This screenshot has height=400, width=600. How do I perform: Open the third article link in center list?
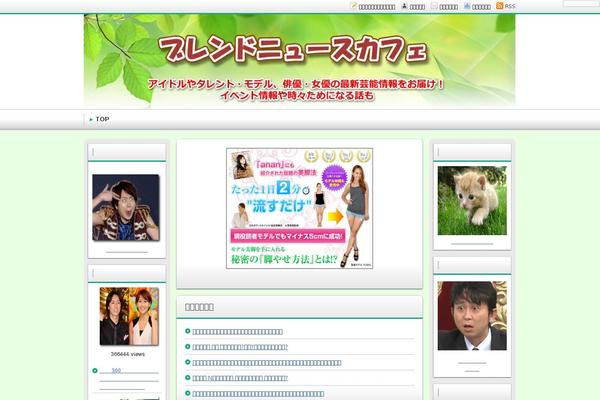(x=267, y=363)
